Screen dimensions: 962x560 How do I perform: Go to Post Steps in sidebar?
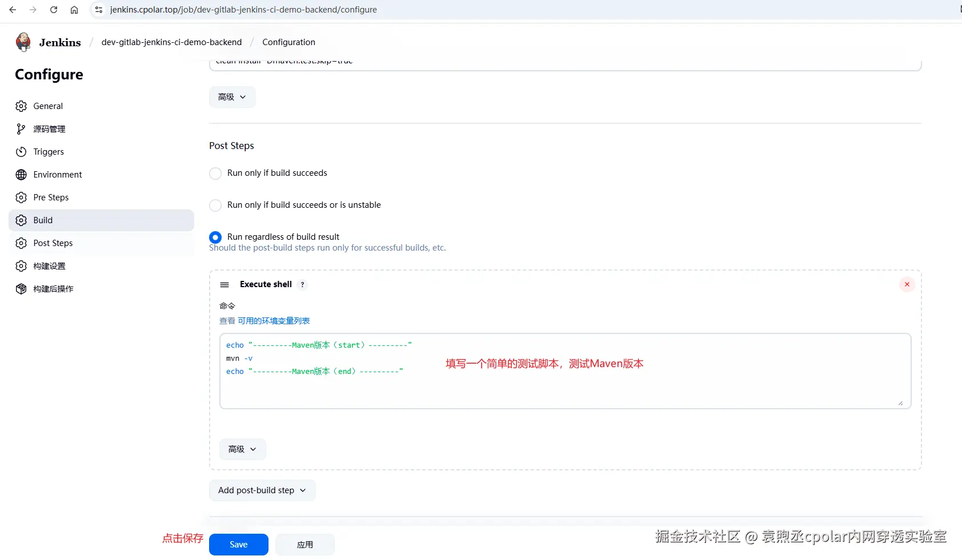pos(101,243)
